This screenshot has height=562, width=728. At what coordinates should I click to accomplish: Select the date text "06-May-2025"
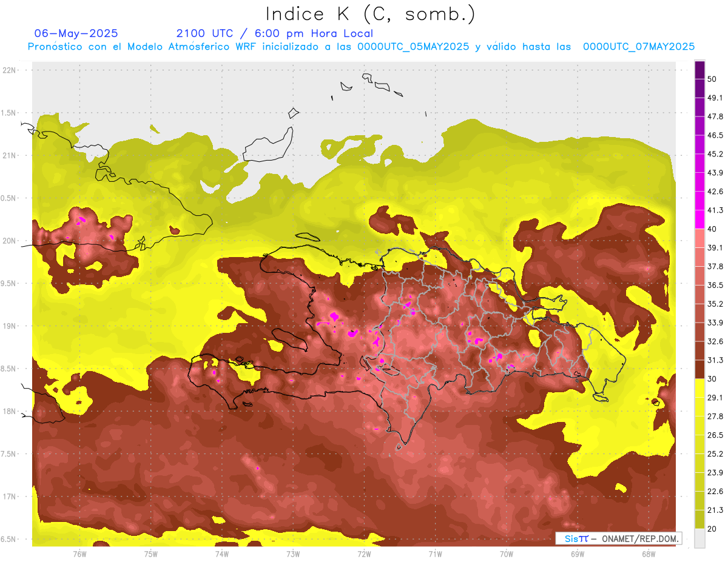coord(76,33)
